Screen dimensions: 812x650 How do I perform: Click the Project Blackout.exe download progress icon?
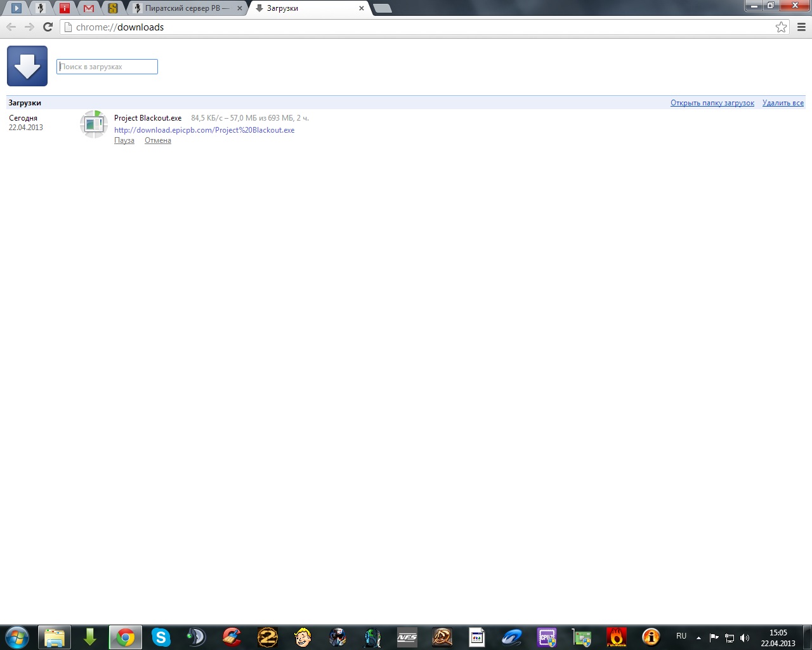click(94, 124)
